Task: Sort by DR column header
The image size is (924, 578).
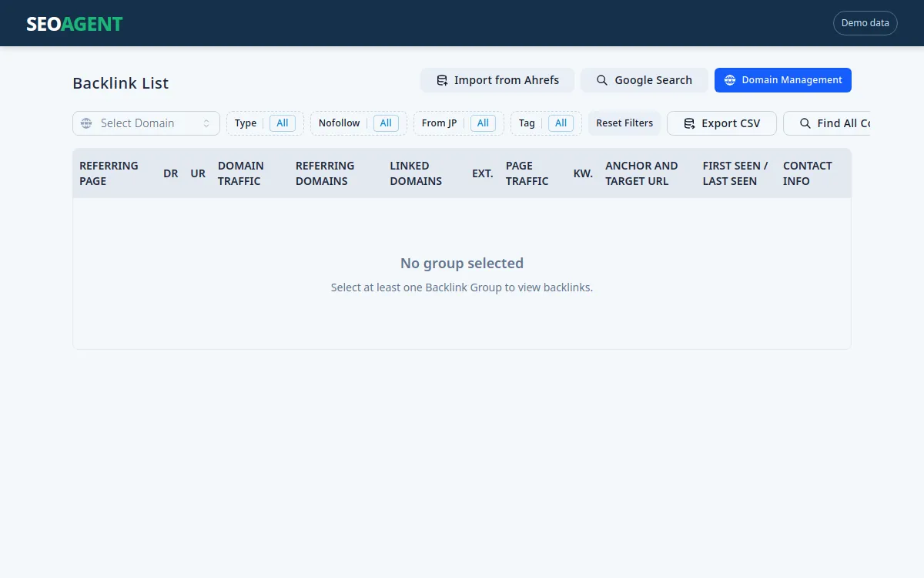Action: point(171,173)
